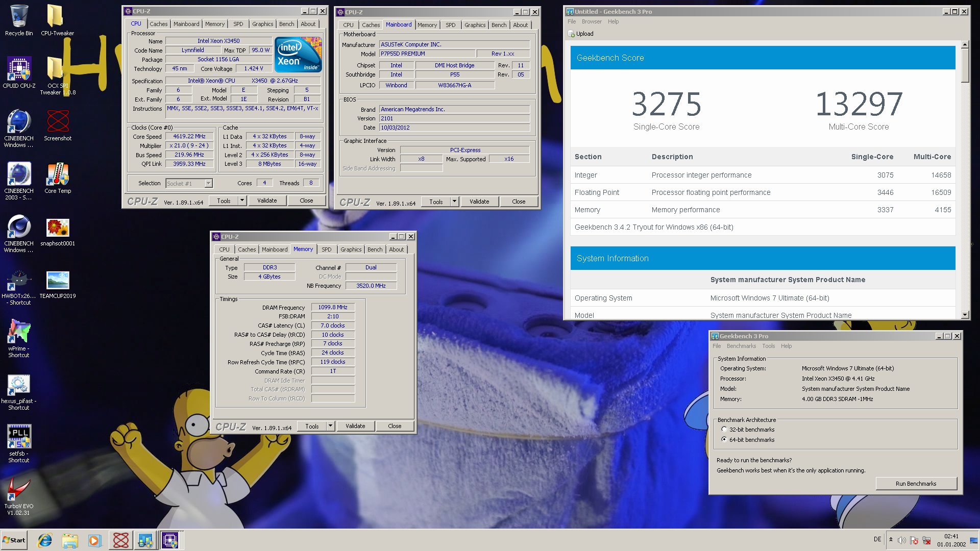Open Windows Explorer from the taskbar
This screenshot has width=980, height=551.
click(x=70, y=540)
